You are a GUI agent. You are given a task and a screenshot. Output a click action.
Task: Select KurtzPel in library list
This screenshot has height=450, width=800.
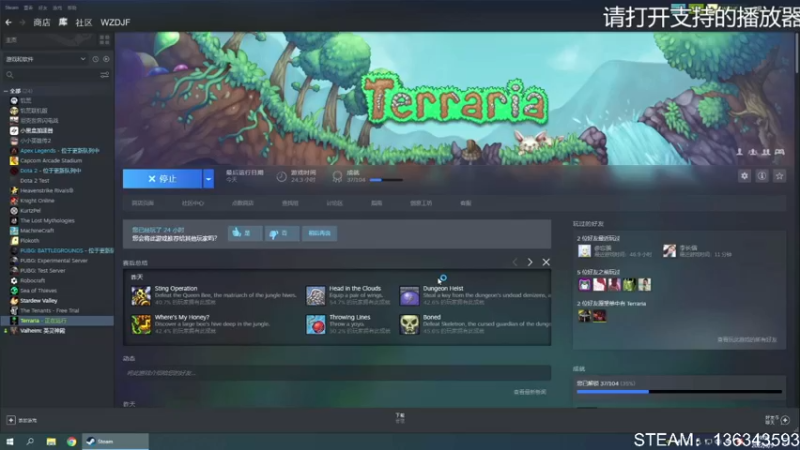tap(30, 210)
